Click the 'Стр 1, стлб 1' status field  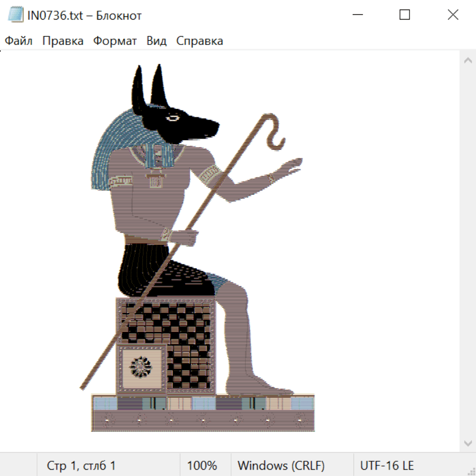pos(81,465)
